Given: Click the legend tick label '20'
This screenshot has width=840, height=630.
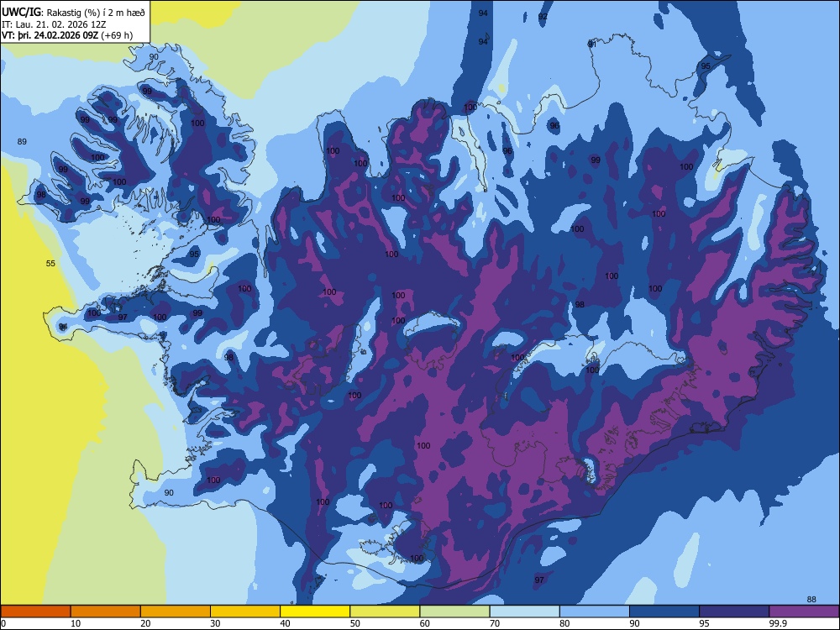Looking at the screenshot, I should (x=145, y=623).
